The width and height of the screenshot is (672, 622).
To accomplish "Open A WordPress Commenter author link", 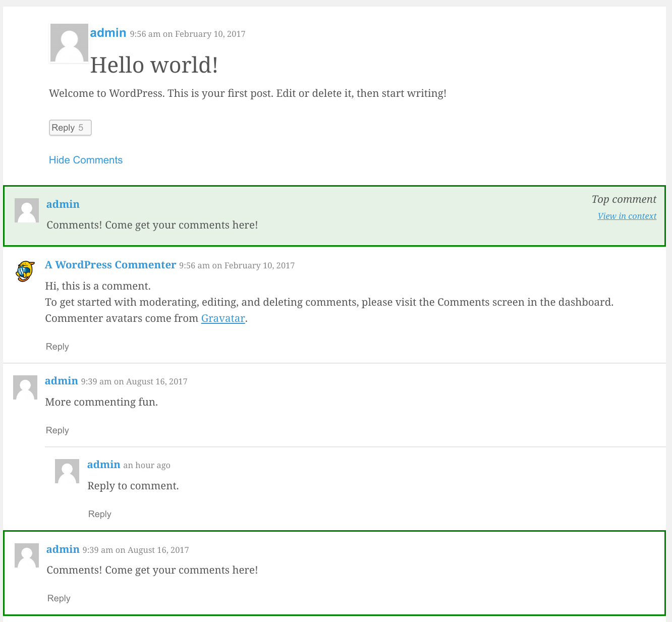I will coord(110,265).
